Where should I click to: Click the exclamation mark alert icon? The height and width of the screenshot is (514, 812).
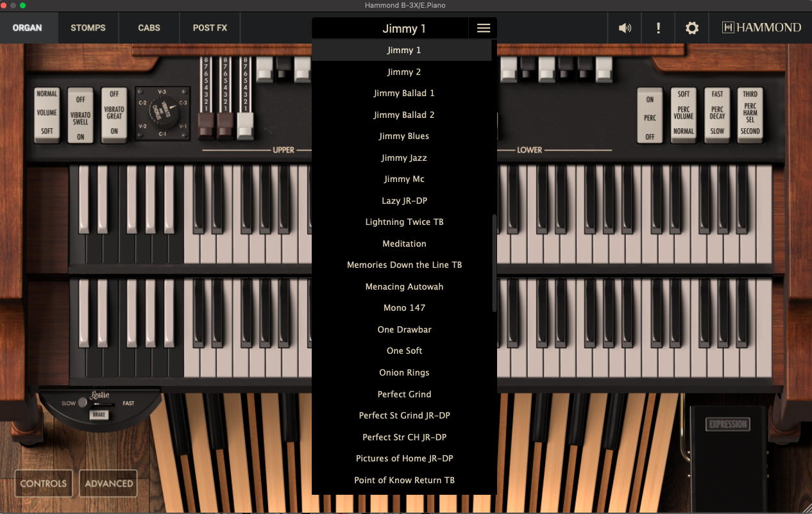point(658,28)
